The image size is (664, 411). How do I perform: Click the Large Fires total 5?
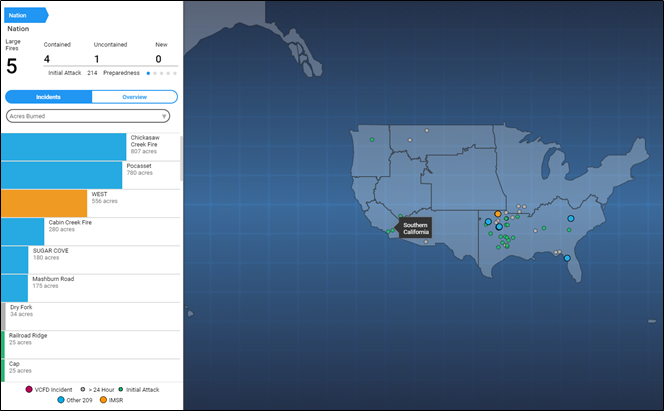(x=12, y=66)
